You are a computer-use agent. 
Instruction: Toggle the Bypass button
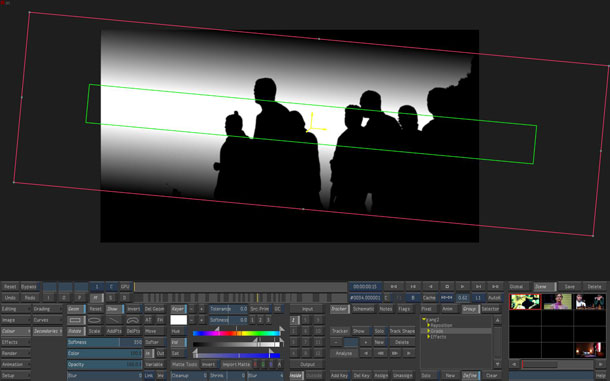pyautogui.click(x=29, y=287)
